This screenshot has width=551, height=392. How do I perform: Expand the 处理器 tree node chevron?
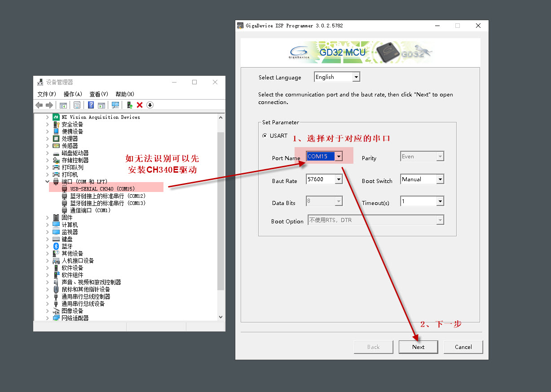coord(48,139)
